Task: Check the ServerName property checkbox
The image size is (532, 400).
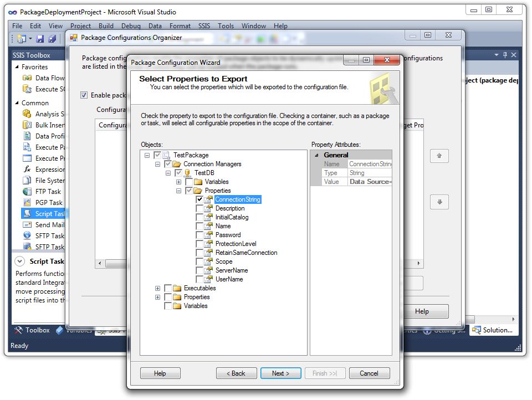Action: pyautogui.click(x=199, y=270)
